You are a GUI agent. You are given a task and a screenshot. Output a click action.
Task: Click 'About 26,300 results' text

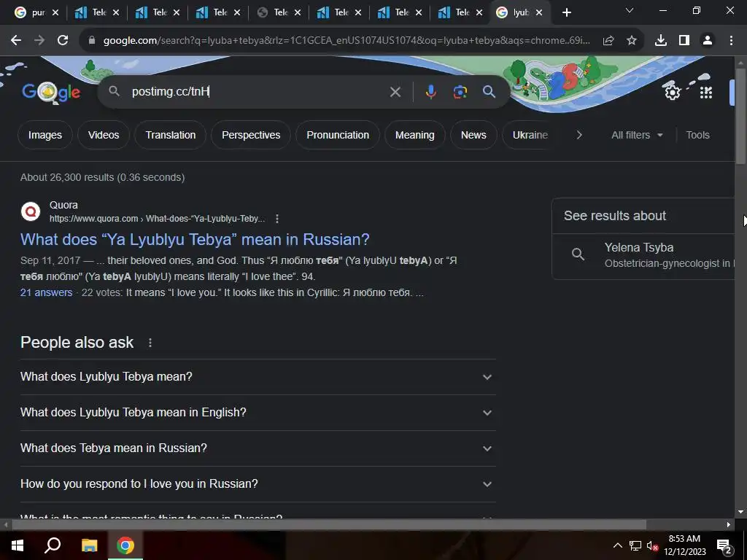click(x=102, y=177)
